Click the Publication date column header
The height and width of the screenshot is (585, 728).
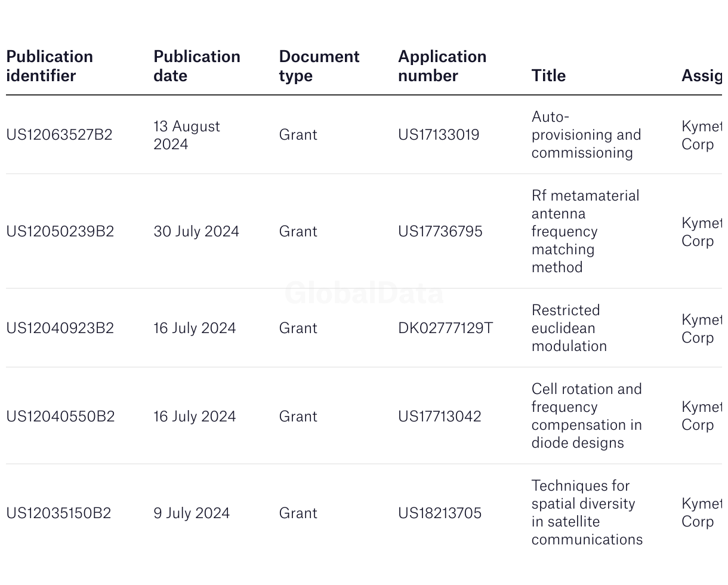coord(196,66)
